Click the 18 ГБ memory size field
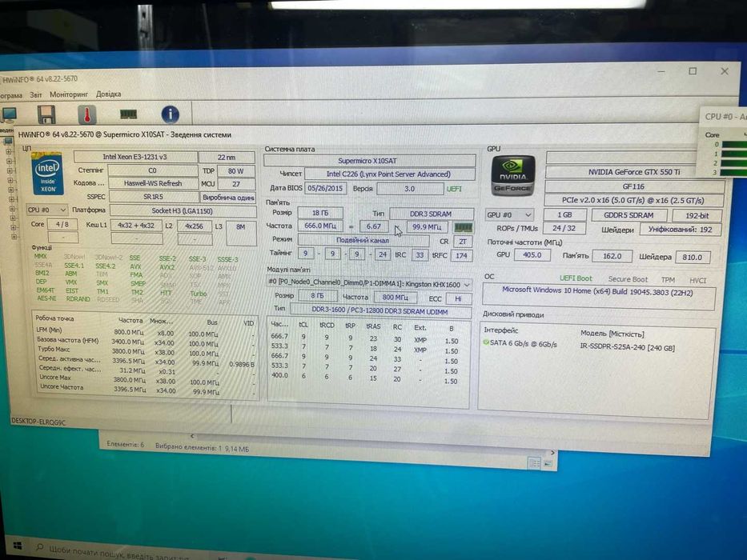The width and height of the screenshot is (747, 560). click(320, 213)
